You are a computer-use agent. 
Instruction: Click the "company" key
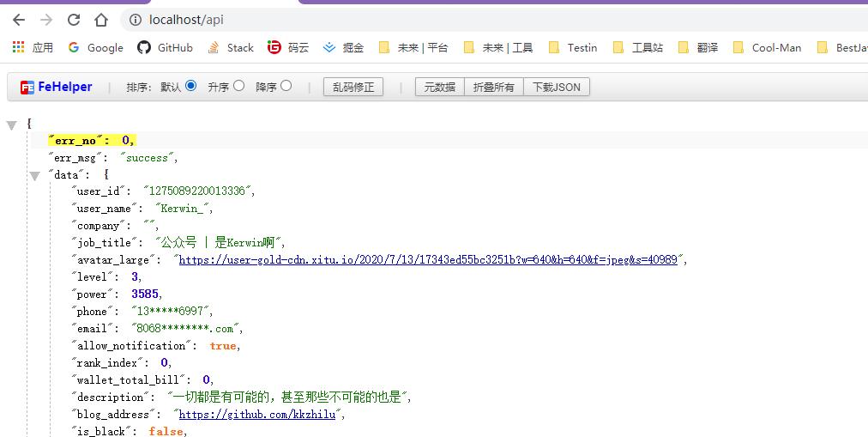click(x=98, y=226)
